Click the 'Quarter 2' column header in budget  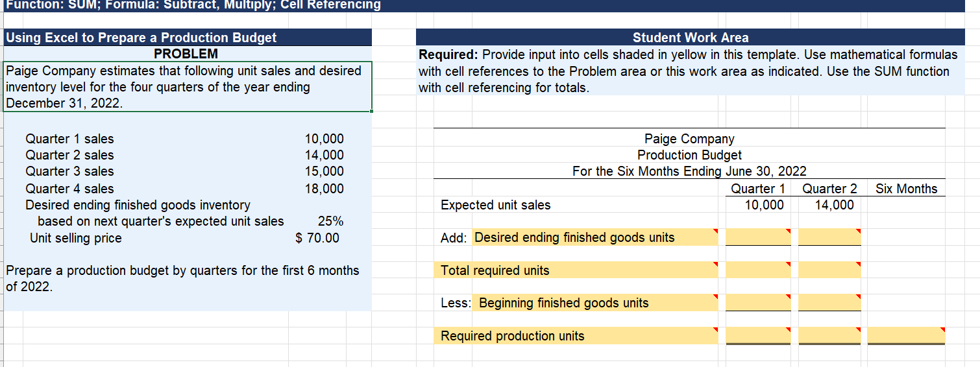pyautogui.click(x=829, y=189)
